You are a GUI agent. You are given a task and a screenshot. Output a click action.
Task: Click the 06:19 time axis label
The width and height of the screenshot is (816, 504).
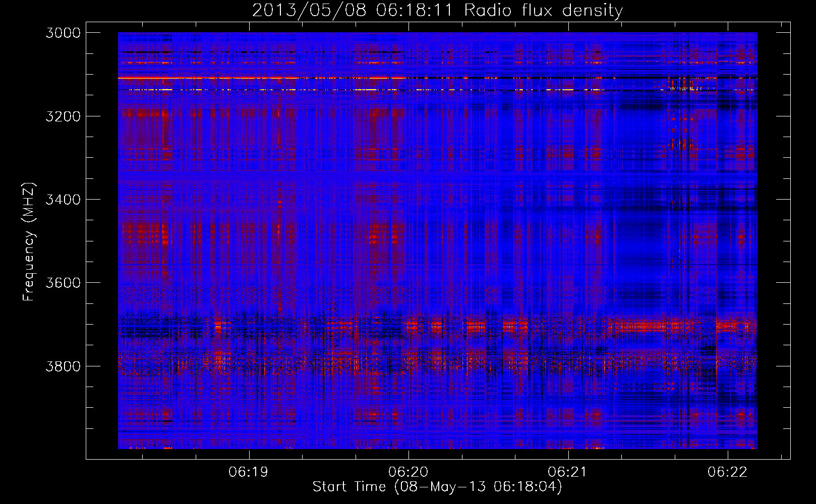(x=248, y=472)
